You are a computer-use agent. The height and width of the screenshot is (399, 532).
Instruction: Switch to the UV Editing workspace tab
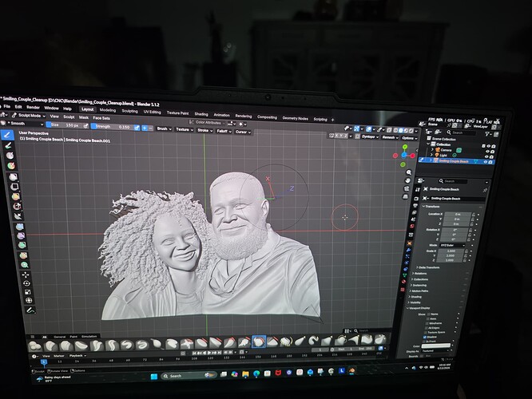(x=152, y=112)
